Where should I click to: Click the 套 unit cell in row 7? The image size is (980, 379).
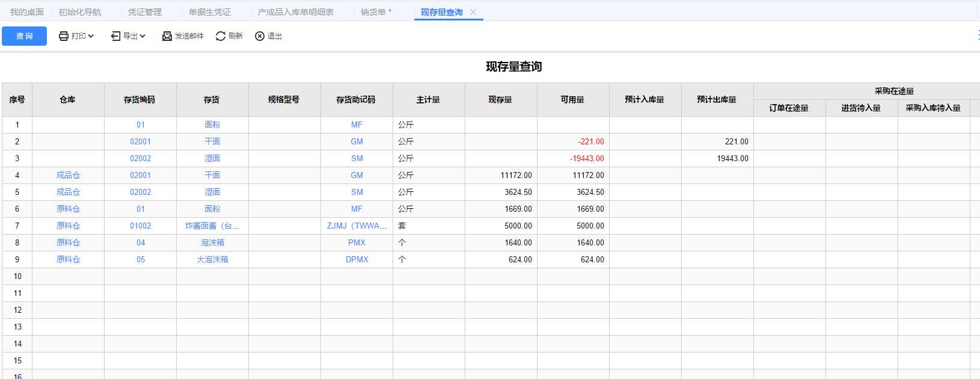[429, 226]
